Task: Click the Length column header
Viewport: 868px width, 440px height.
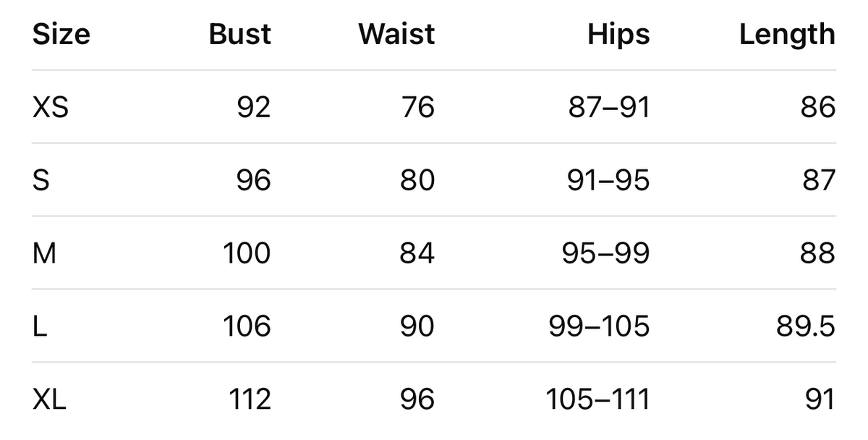Action: [788, 34]
